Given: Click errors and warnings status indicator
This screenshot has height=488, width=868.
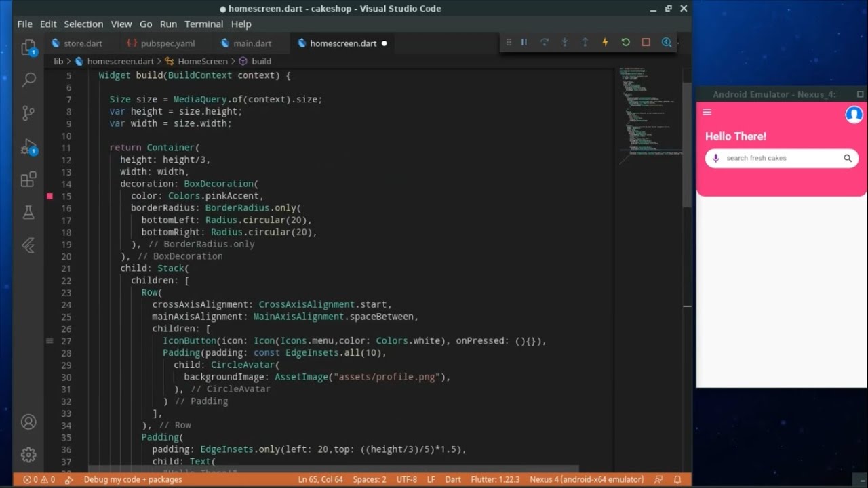Looking at the screenshot, I should 39,479.
